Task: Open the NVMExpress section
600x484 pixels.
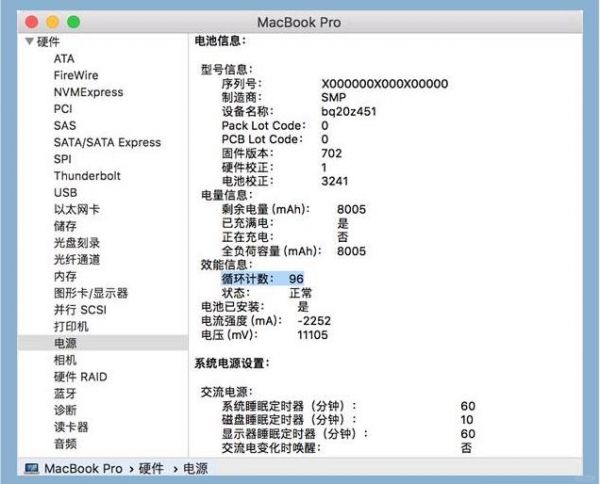Action: pyautogui.click(x=88, y=92)
